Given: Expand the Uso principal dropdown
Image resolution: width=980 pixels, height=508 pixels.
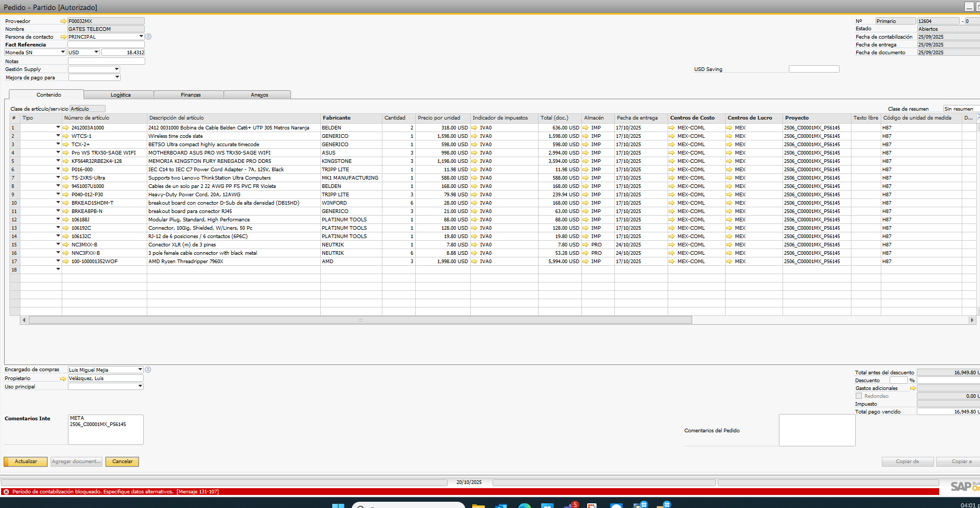Looking at the screenshot, I should click(x=140, y=386).
